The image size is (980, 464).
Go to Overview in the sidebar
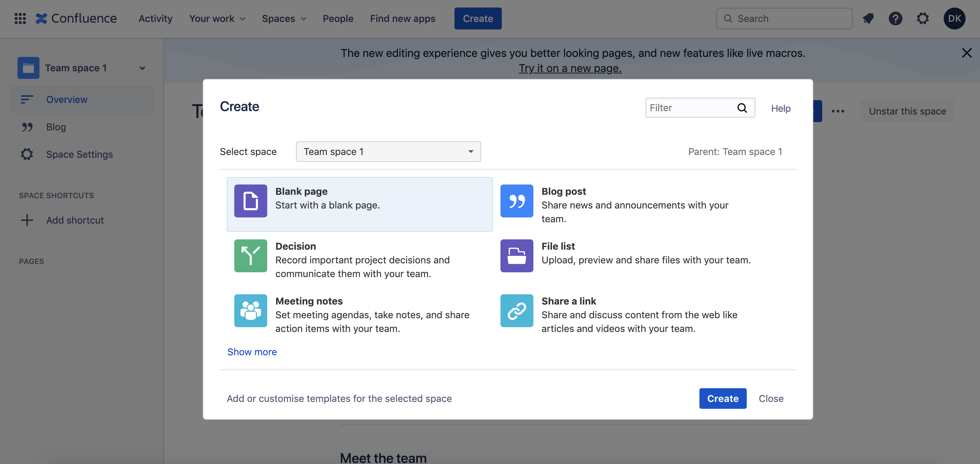click(x=82, y=99)
